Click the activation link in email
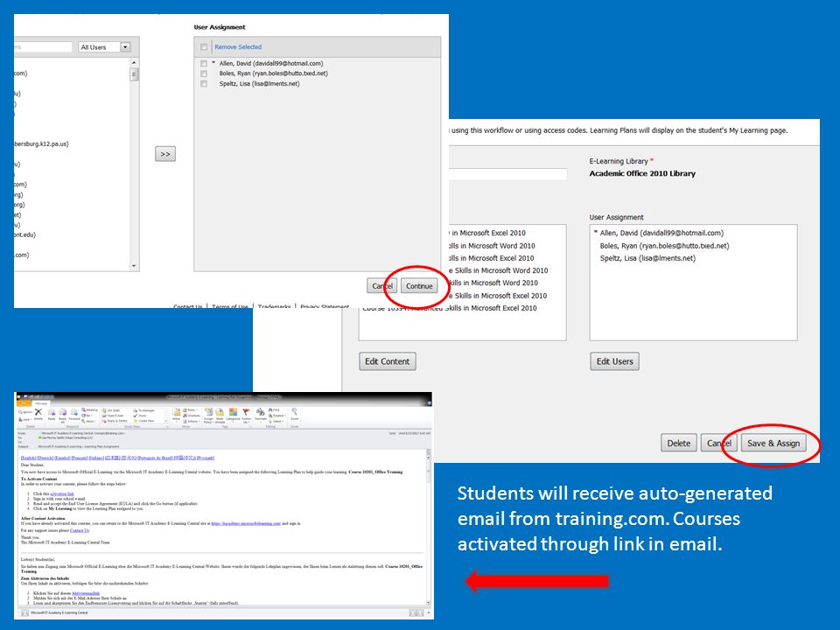The height and width of the screenshot is (630, 840). (x=62, y=493)
